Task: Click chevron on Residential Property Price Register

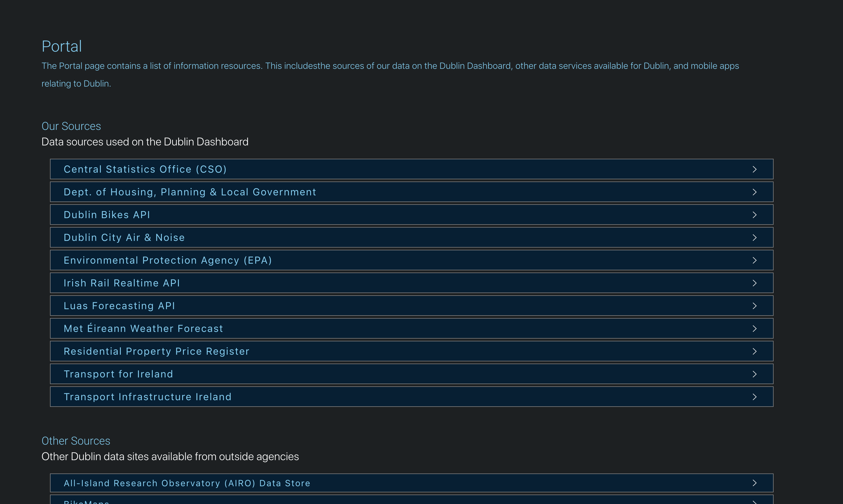Action: click(x=754, y=351)
